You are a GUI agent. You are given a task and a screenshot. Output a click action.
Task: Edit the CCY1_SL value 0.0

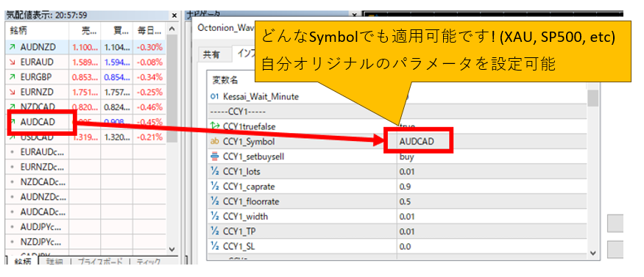[492, 246]
